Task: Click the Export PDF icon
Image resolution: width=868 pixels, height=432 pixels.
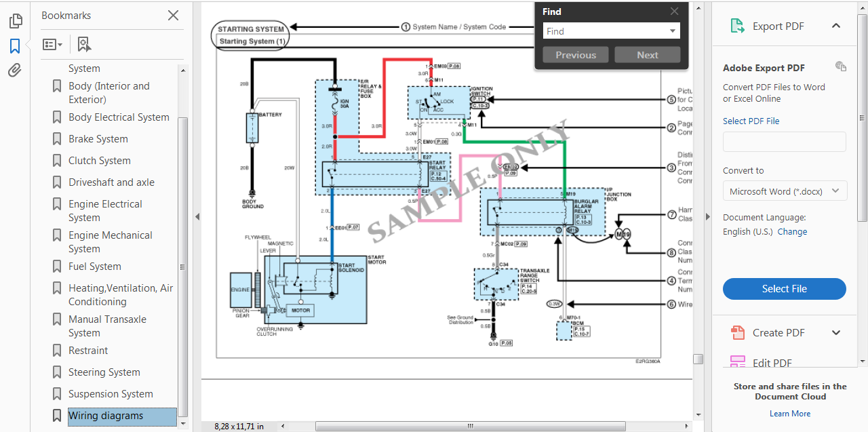Action: tap(737, 26)
